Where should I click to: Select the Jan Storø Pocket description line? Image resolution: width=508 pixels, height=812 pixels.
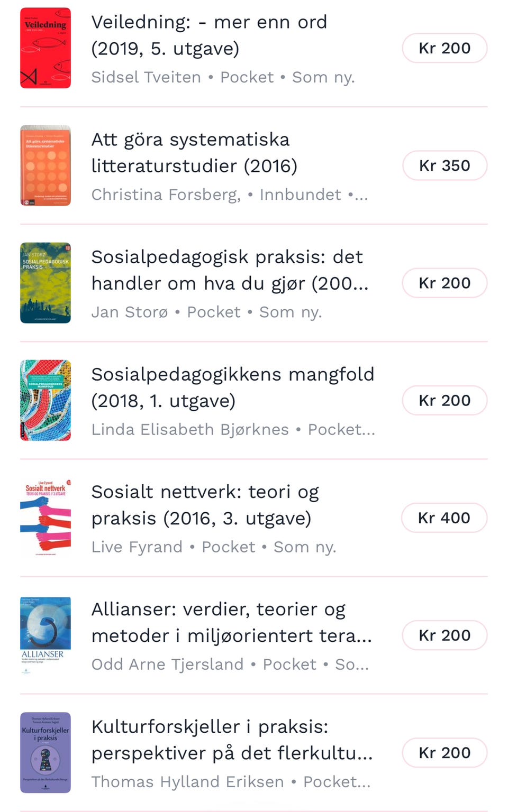206,312
